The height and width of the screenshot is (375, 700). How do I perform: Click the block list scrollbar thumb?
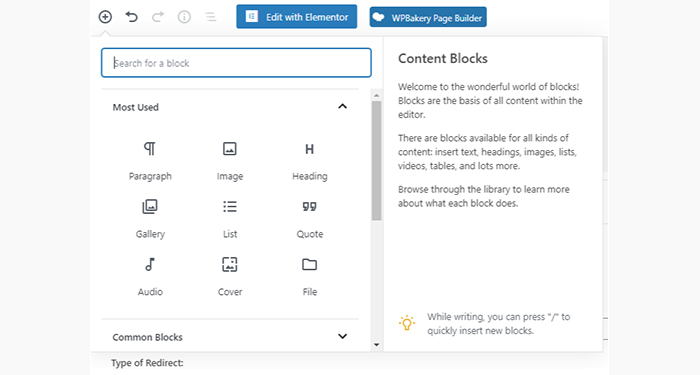click(376, 160)
